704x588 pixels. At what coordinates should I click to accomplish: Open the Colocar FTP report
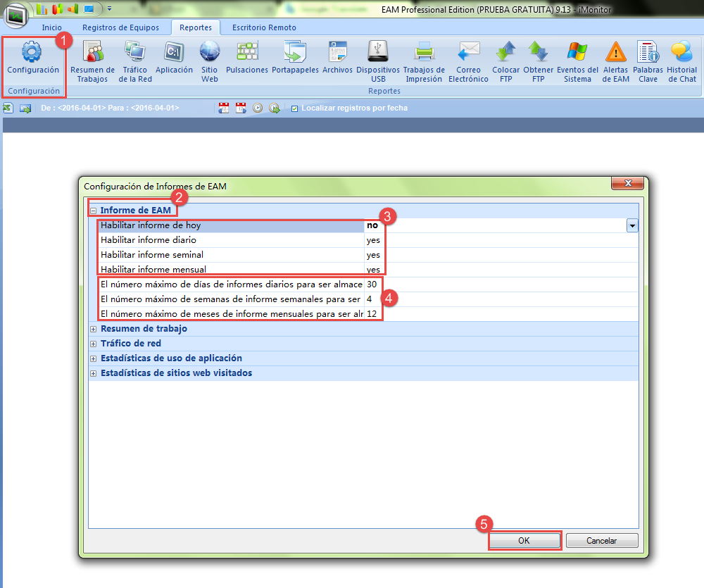point(506,61)
